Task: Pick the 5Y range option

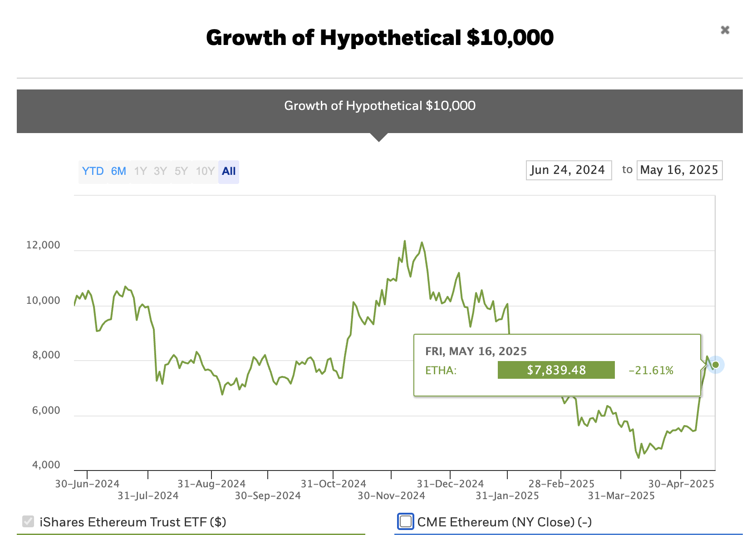Action: pos(181,171)
